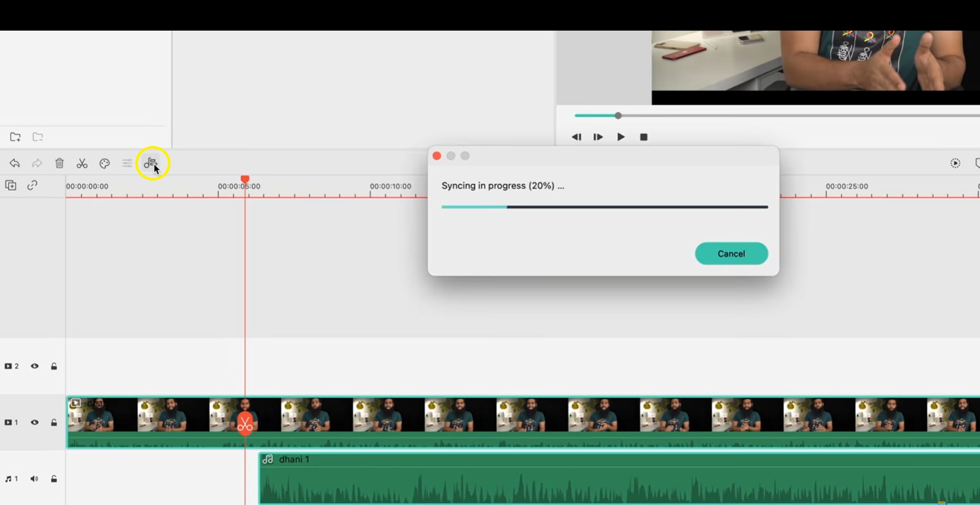980x505 pixels.
Task: Click the clip type icon on the video clip
Action: point(76,403)
